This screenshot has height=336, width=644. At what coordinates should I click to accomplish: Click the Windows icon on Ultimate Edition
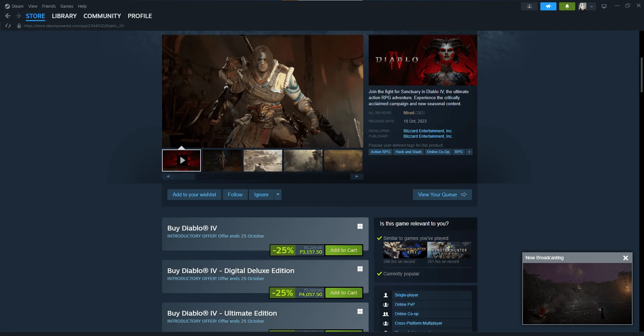tap(360, 312)
